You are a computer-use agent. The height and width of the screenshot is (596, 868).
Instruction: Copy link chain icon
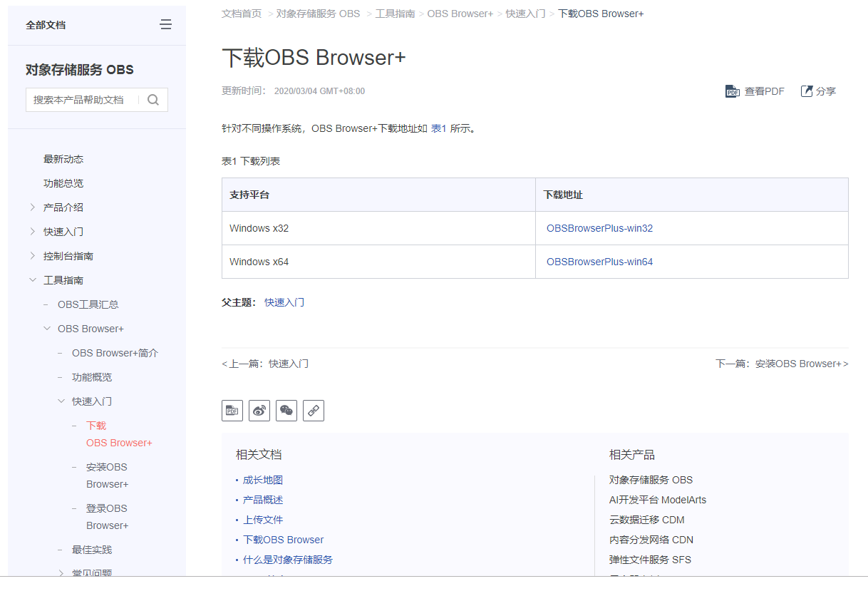(x=314, y=410)
